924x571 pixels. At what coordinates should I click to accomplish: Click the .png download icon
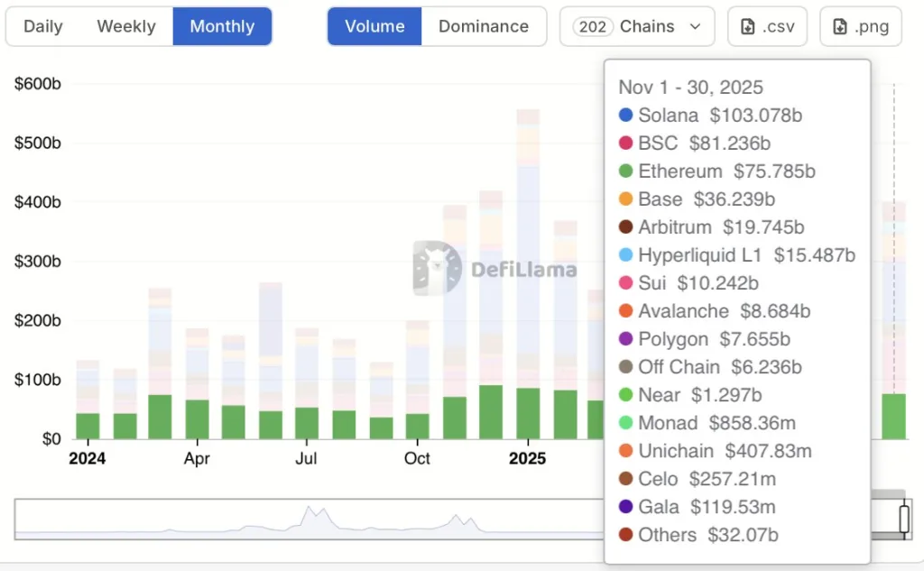(x=840, y=27)
